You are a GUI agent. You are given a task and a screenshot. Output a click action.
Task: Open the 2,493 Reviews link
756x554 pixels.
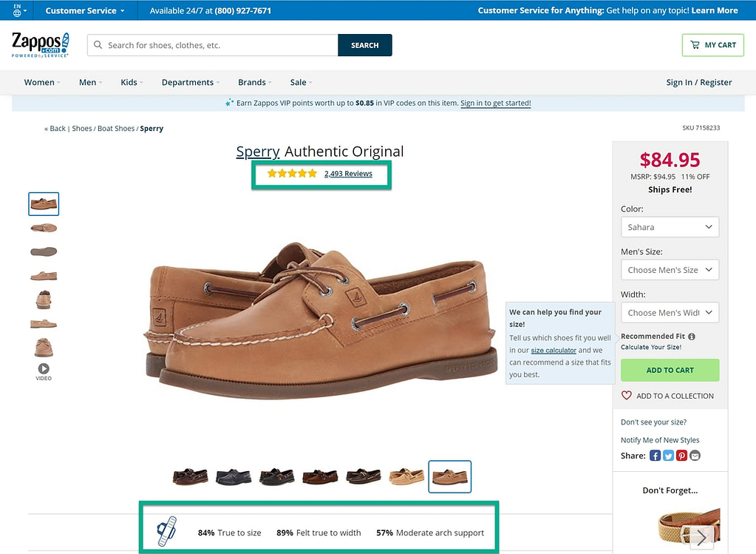click(x=348, y=173)
